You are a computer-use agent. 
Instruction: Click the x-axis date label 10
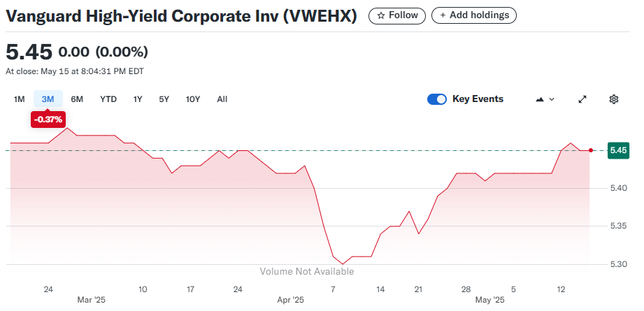[x=143, y=289]
